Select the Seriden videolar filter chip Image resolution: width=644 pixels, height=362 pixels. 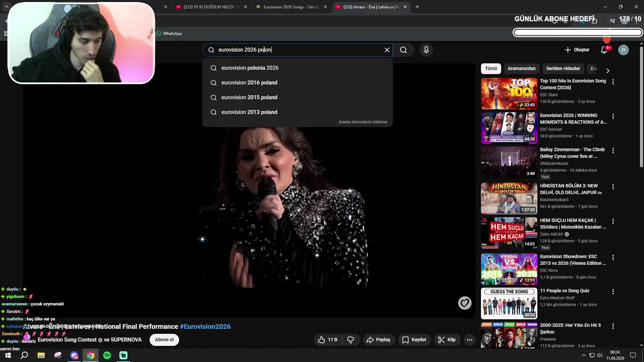click(x=563, y=68)
